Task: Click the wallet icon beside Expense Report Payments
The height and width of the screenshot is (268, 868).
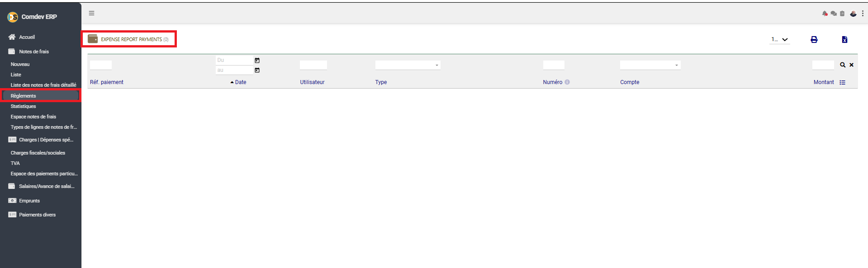Action: (x=93, y=39)
